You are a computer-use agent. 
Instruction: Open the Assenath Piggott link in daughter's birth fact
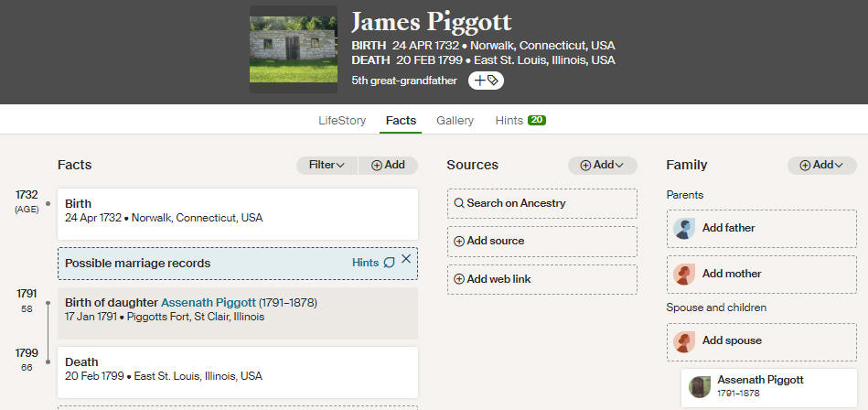[x=209, y=303]
